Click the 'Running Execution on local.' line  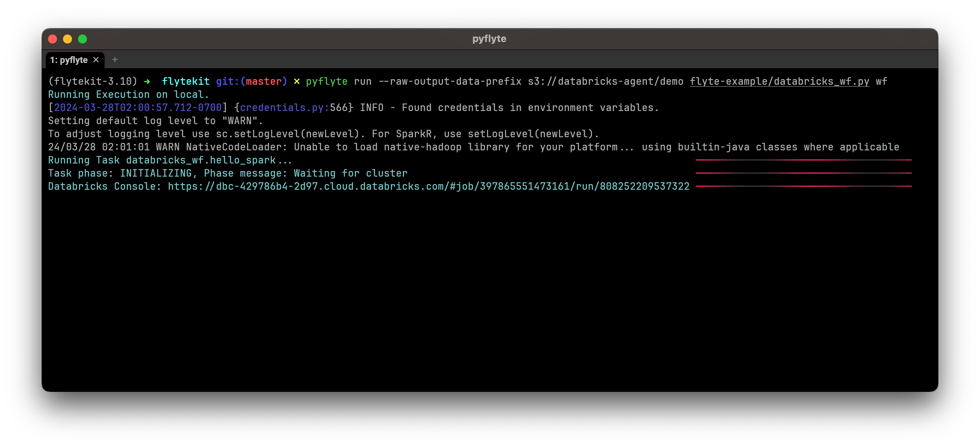[129, 94]
